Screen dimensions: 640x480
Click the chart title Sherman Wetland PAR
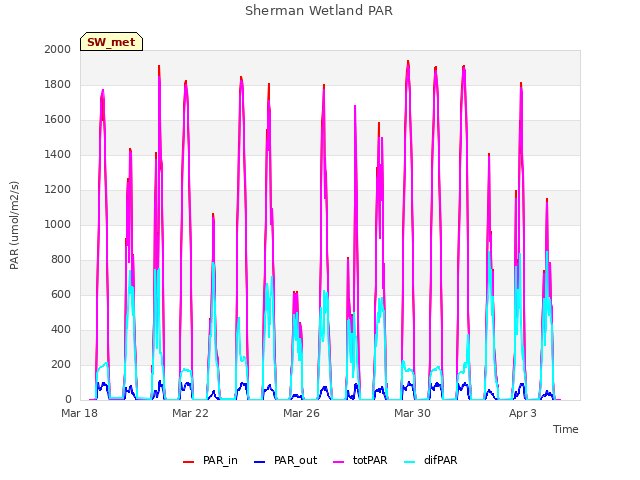(319, 11)
